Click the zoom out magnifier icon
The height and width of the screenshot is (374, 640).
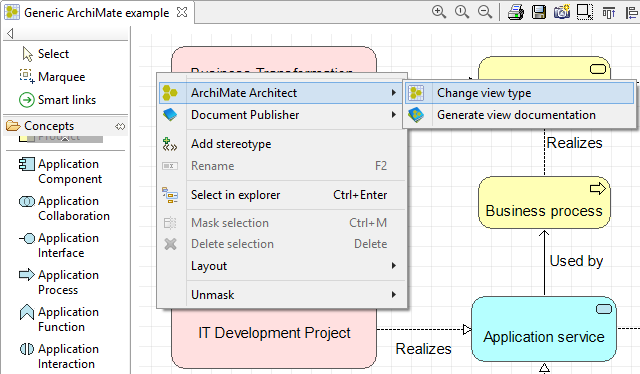[485, 12]
